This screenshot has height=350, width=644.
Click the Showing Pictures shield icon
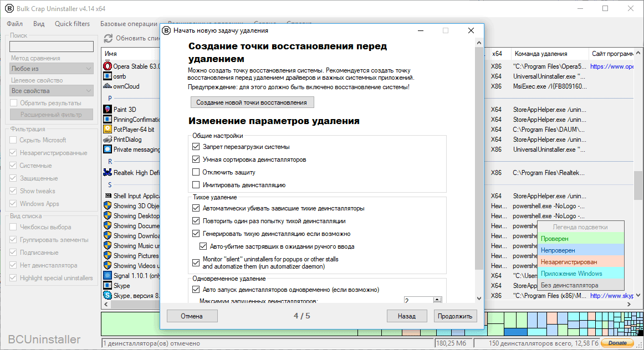(108, 256)
